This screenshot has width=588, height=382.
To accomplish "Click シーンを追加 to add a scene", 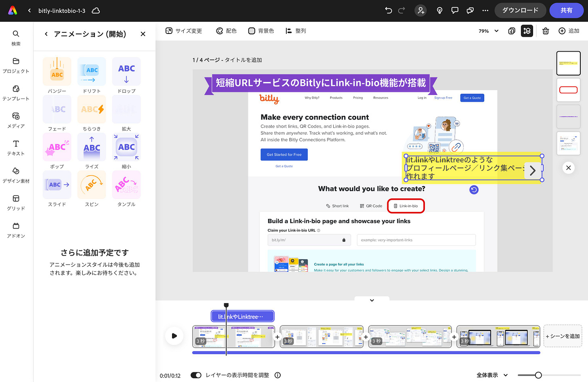I will (563, 336).
